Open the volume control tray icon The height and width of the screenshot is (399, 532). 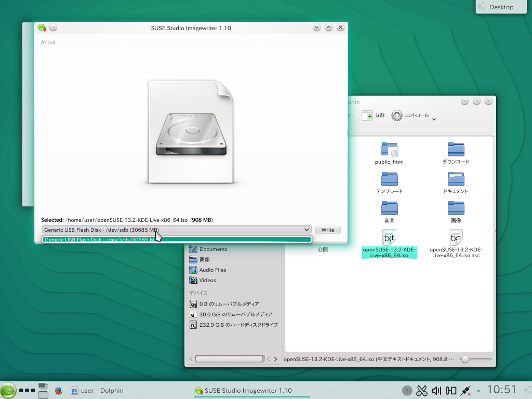coord(436,391)
